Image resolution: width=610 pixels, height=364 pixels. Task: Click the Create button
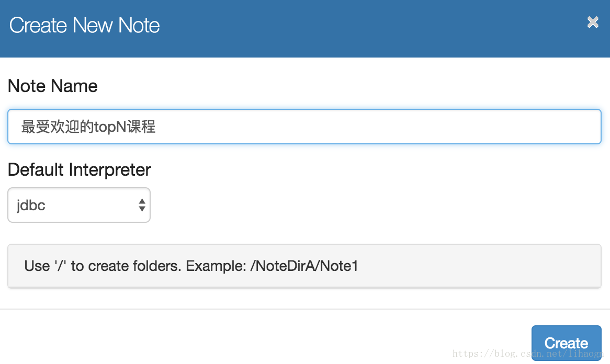(567, 343)
